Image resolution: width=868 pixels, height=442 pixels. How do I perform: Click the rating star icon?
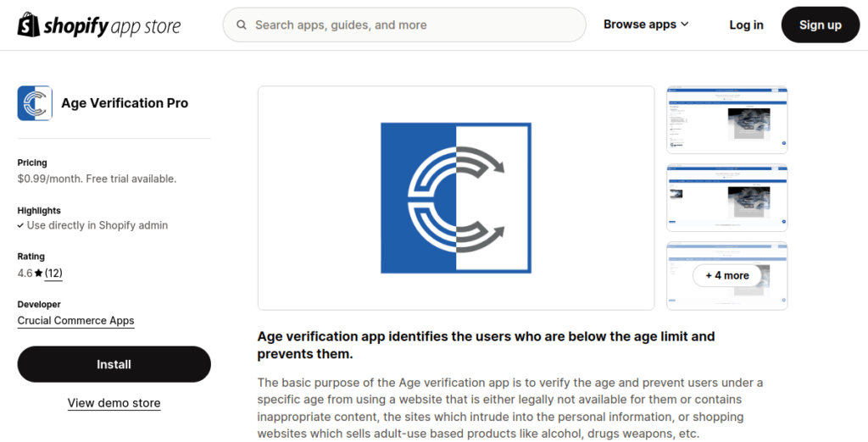tap(38, 273)
